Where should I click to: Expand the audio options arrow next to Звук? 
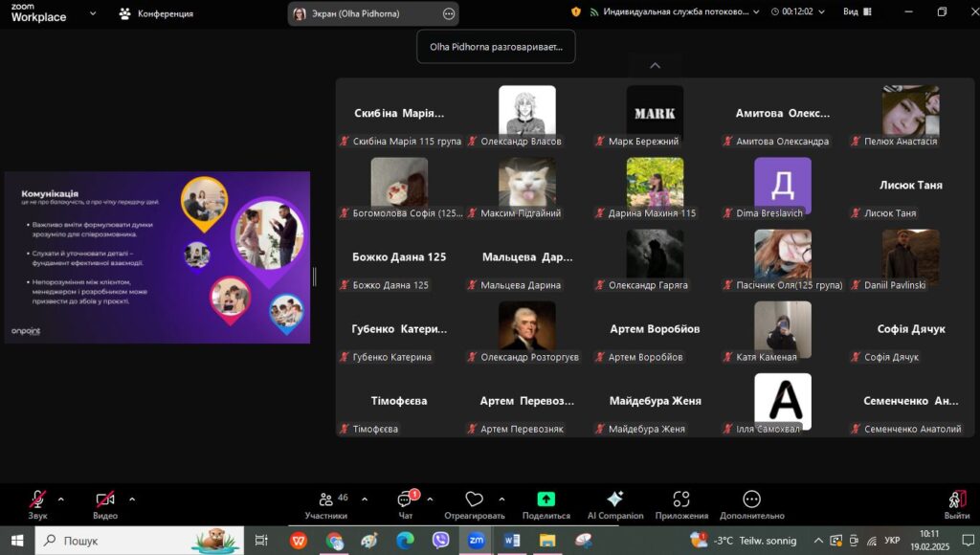point(61,499)
